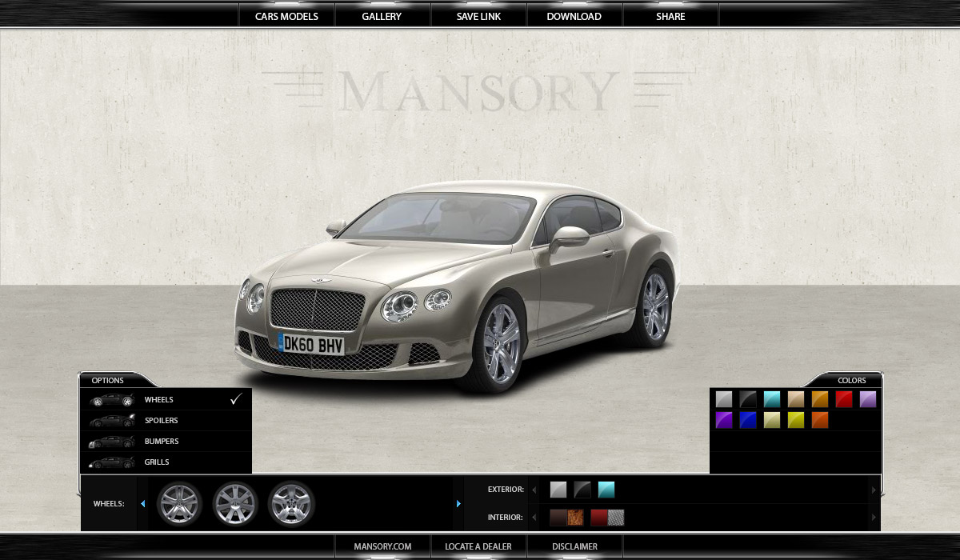Select the Wheels option row
This screenshot has width=960, height=560.
pos(166,399)
